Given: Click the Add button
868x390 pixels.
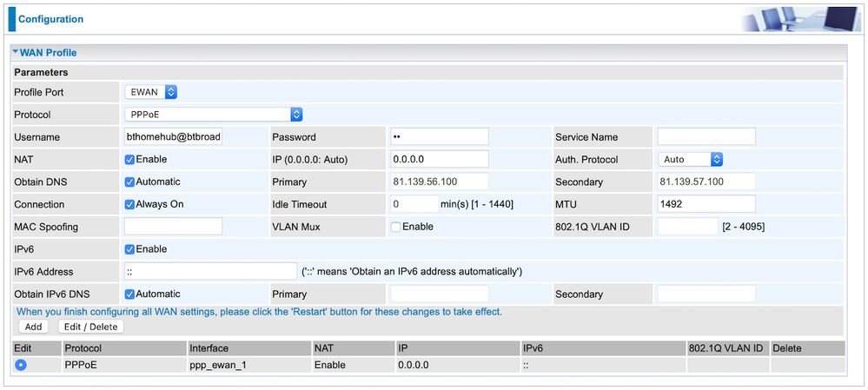Looking at the screenshot, I should click(x=33, y=327).
